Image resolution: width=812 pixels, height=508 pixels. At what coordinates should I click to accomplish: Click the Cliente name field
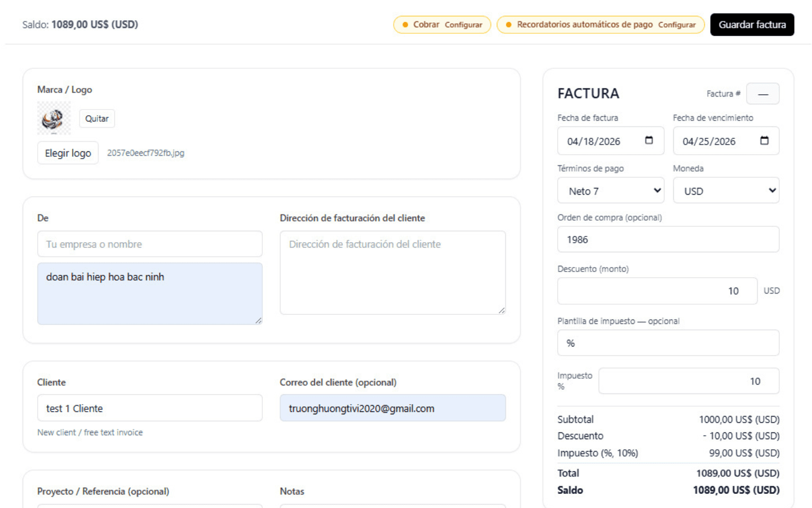point(149,408)
